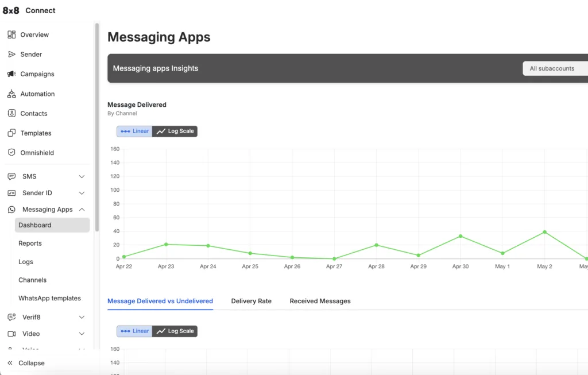Click the Automation flow icon
The image size is (588, 375).
11,94
